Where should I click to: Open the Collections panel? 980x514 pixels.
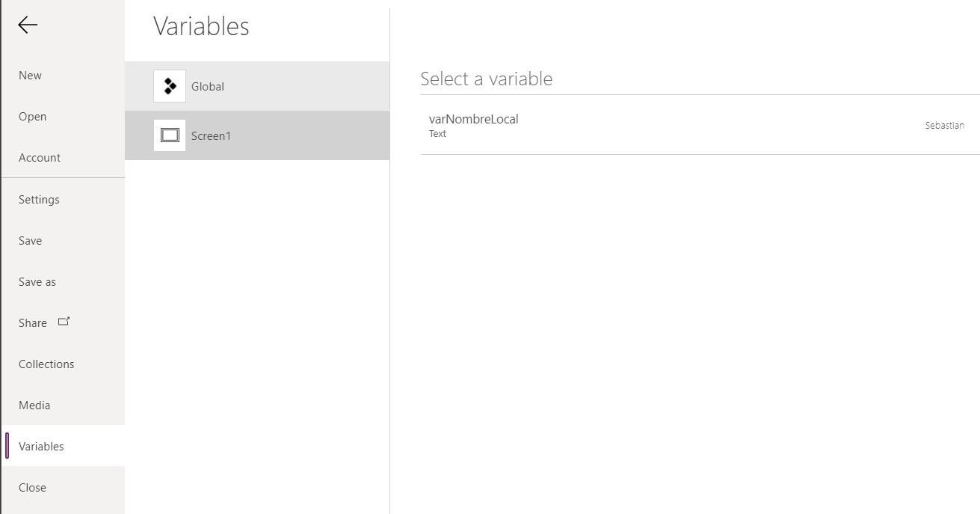click(x=46, y=364)
